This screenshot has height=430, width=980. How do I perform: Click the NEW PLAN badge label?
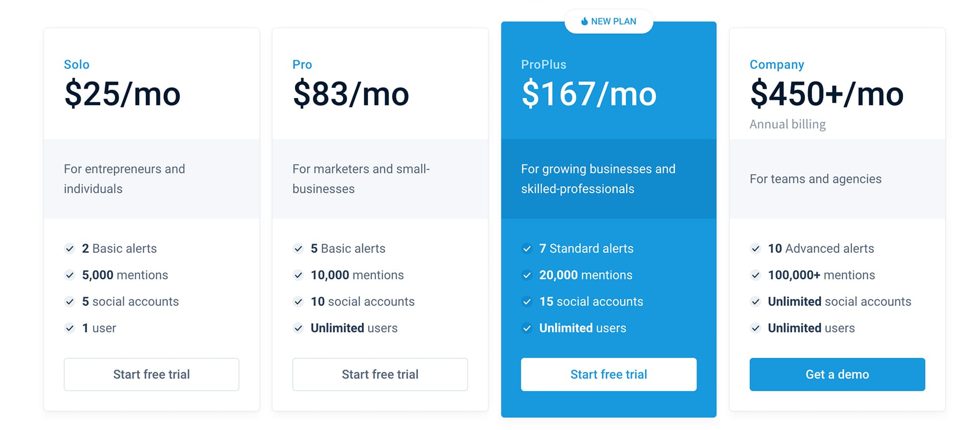614,21
